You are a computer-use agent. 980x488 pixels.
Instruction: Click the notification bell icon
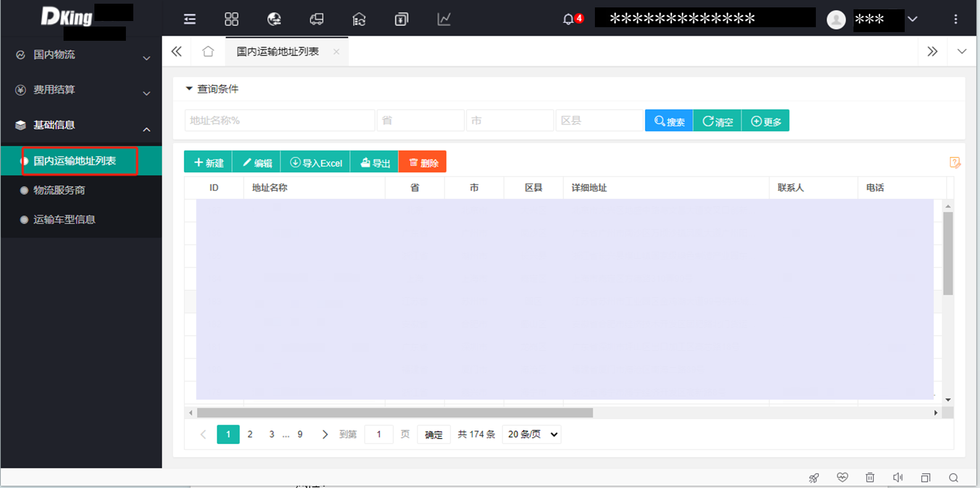click(568, 19)
